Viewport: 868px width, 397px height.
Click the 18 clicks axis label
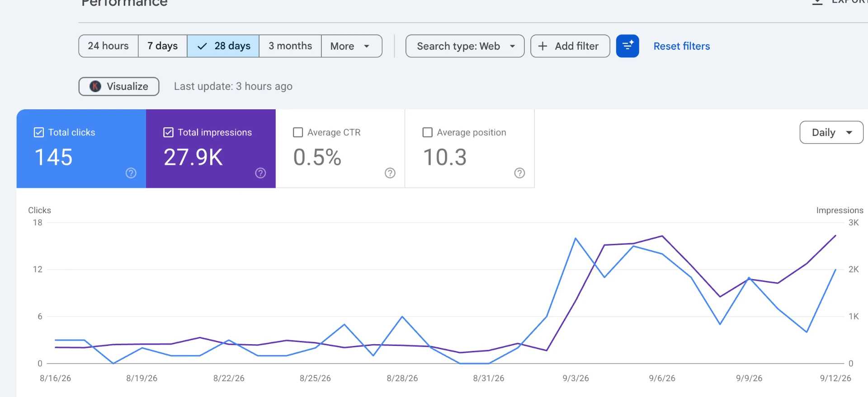(38, 222)
